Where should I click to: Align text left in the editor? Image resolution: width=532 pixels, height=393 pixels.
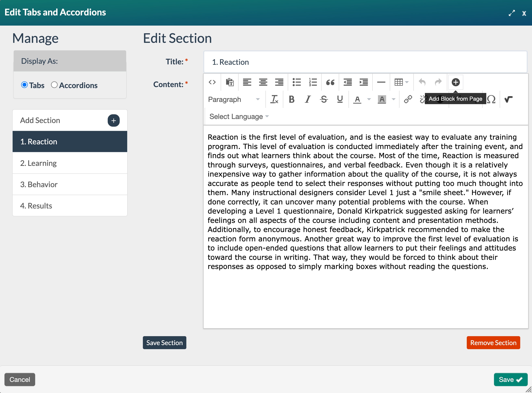click(x=247, y=82)
